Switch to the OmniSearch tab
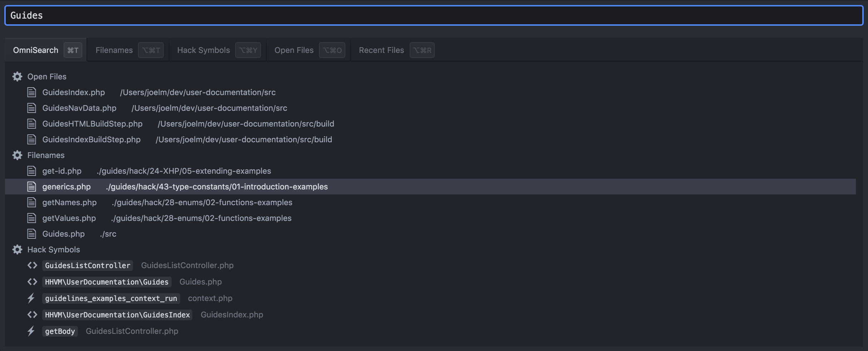868x351 pixels. click(x=46, y=50)
